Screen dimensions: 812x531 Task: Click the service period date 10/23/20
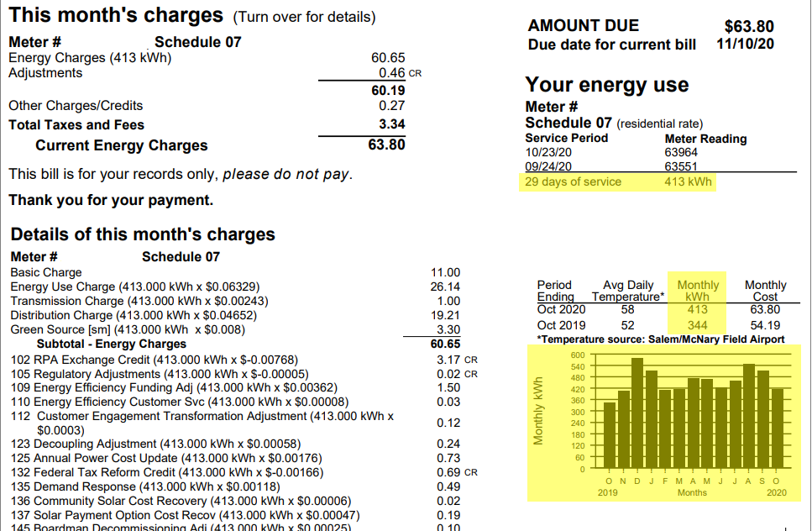coord(548,152)
